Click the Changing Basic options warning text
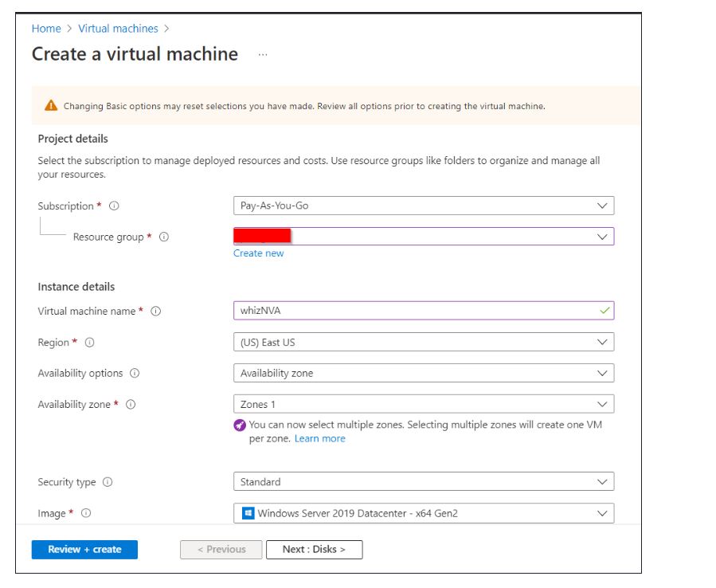The width and height of the screenshot is (716, 588). (304, 107)
